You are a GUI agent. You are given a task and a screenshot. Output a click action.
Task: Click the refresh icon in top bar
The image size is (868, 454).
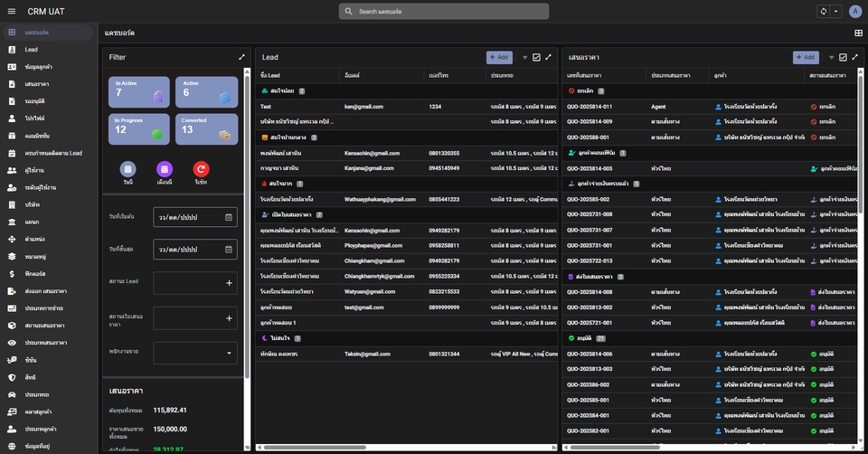pyautogui.click(x=823, y=11)
